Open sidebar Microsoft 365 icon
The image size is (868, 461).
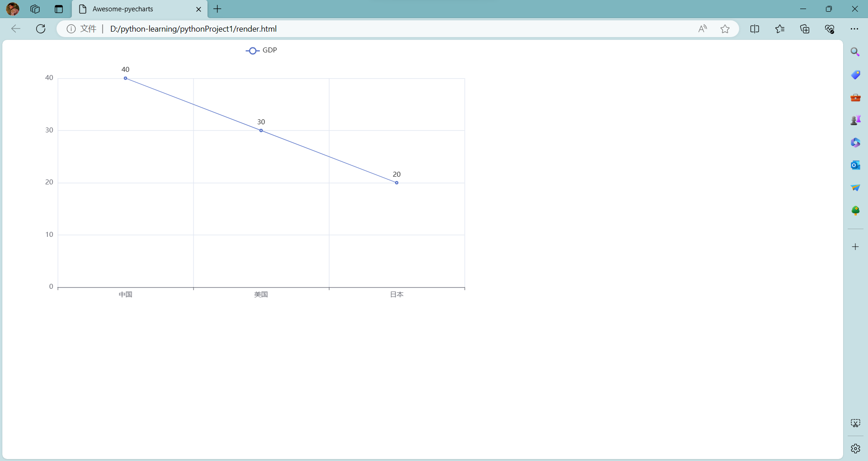click(x=855, y=143)
